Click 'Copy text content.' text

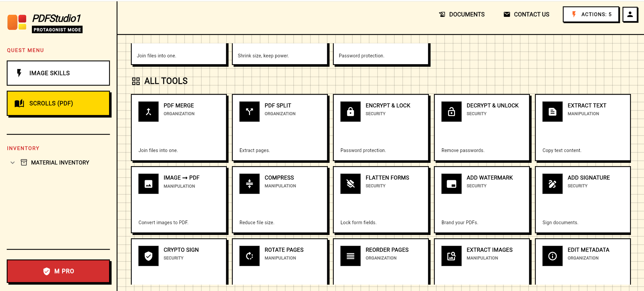562,150
